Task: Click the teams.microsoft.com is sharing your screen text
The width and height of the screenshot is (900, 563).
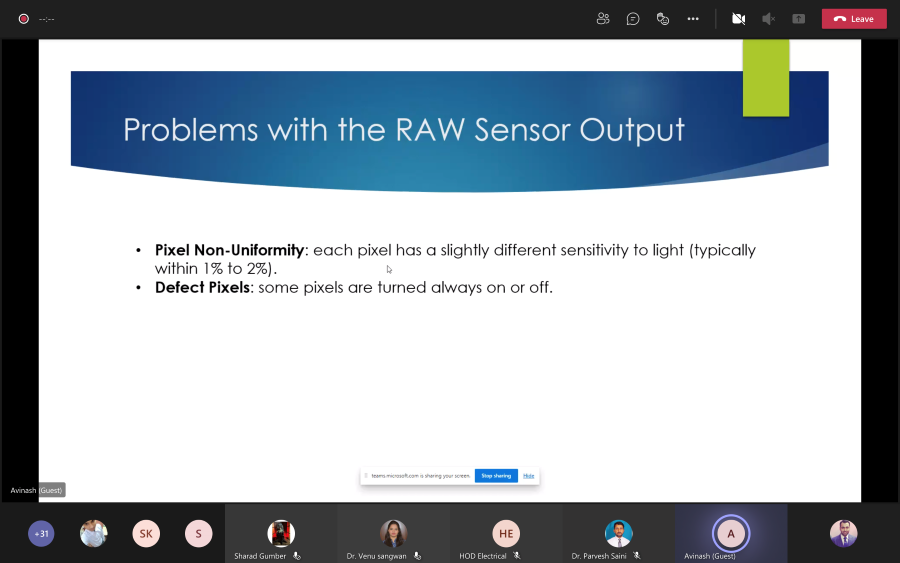Action: tap(421, 476)
